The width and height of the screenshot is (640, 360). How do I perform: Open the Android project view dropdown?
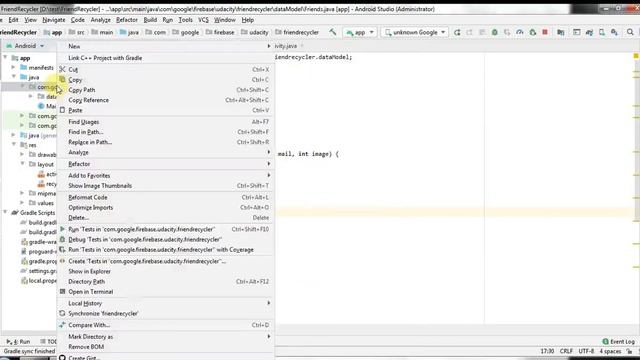(x=25, y=46)
